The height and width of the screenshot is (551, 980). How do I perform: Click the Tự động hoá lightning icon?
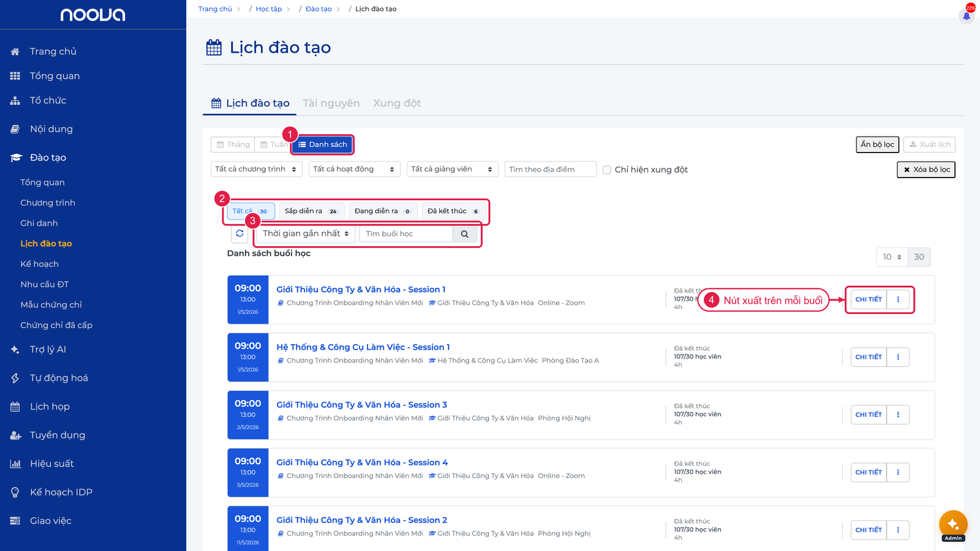[x=15, y=378]
